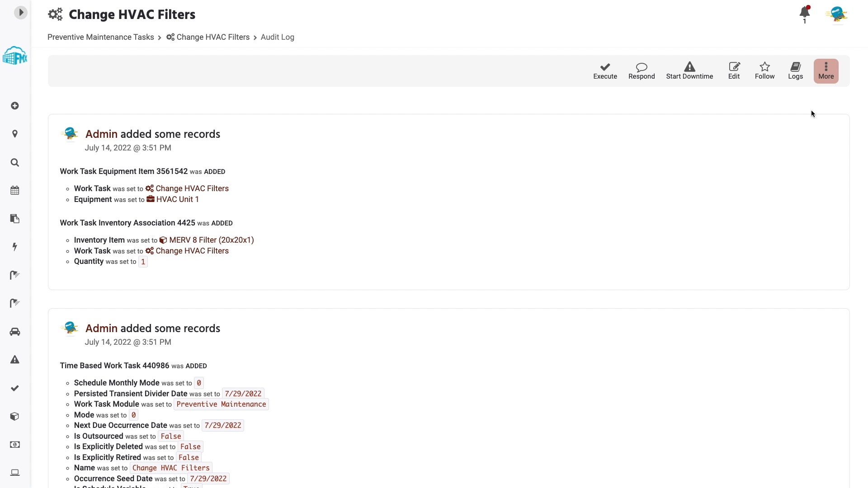Click the gears icon beside the page title
Viewport: 868px width, 488px height.
tap(56, 14)
